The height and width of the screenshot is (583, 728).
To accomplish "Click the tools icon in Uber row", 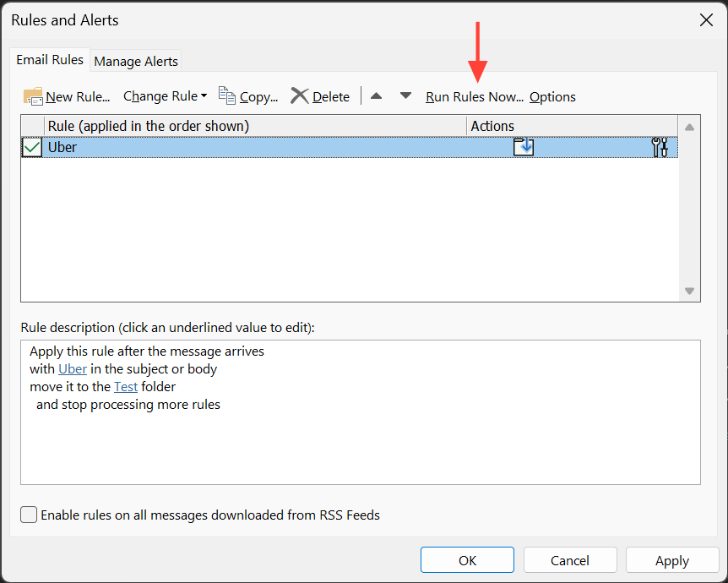I will tap(660, 147).
